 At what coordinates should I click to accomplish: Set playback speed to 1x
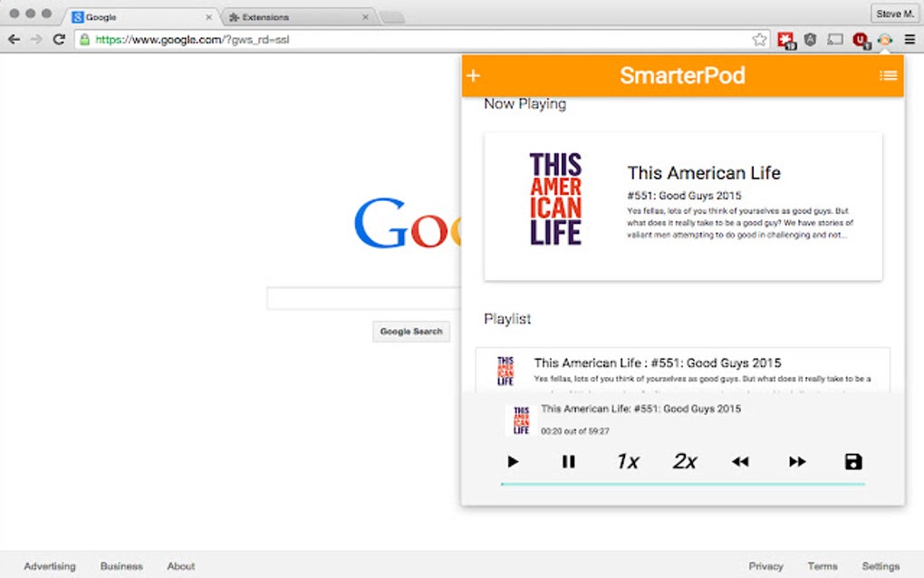click(x=628, y=461)
